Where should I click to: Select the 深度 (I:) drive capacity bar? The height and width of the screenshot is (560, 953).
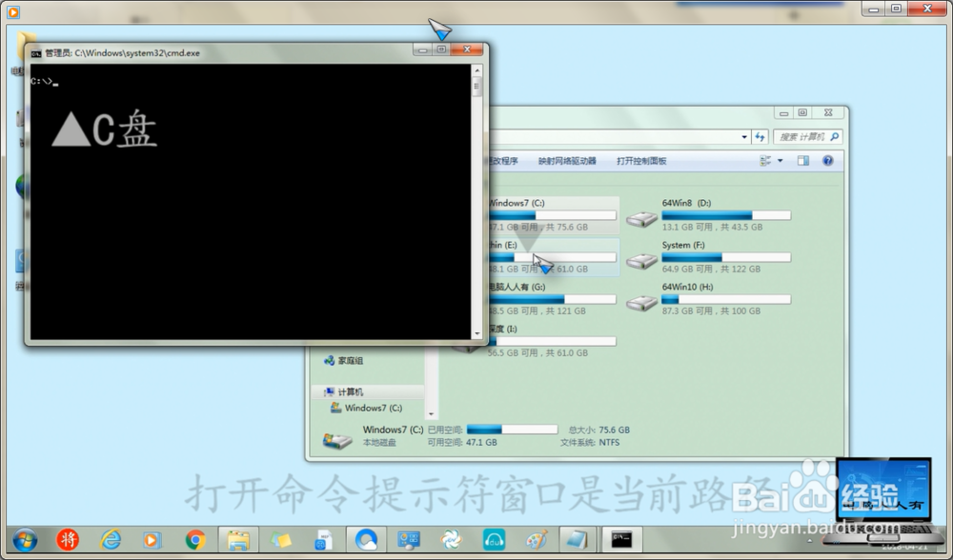point(552,341)
